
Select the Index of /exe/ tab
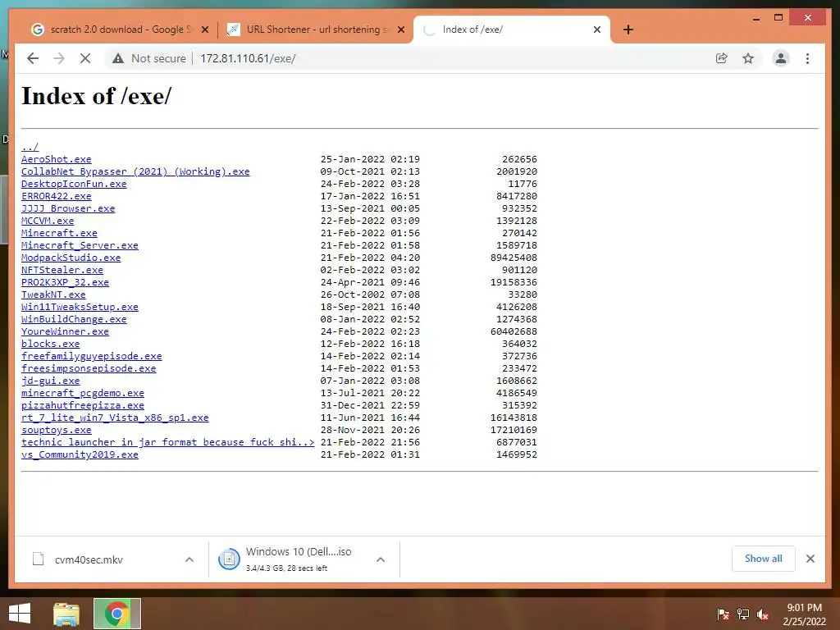[512, 30]
